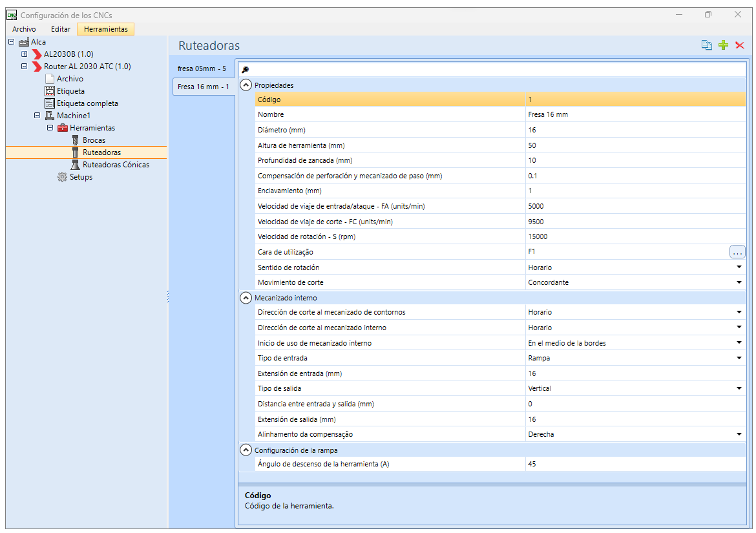Select the fresa 05mm - 5 tab

(202, 68)
